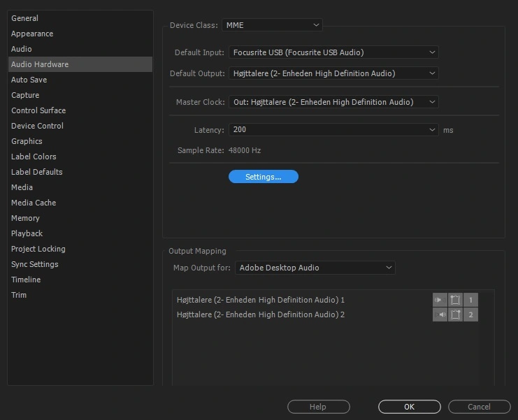The height and width of the screenshot is (420, 518).
Task: Click channel number 2 icon
Action: (x=470, y=314)
